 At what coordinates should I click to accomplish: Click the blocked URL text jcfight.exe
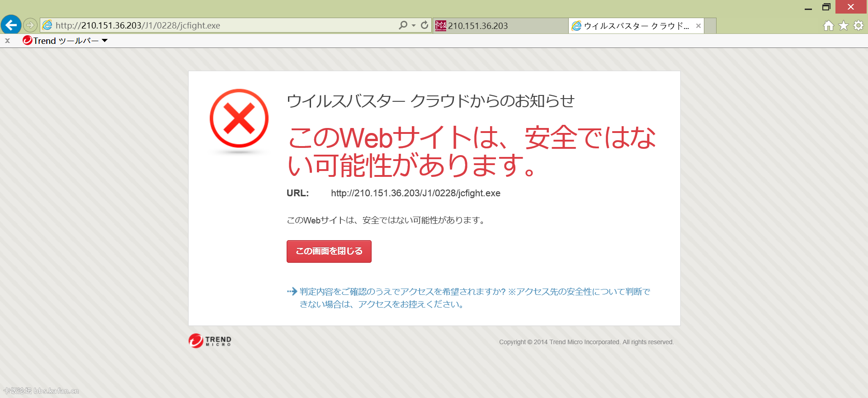[x=415, y=193]
